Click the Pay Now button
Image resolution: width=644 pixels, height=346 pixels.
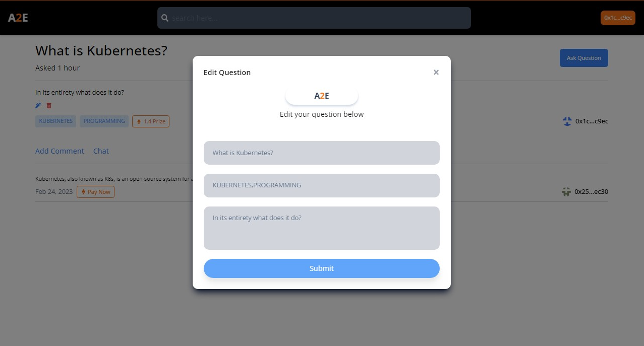(x=96, y=192)
